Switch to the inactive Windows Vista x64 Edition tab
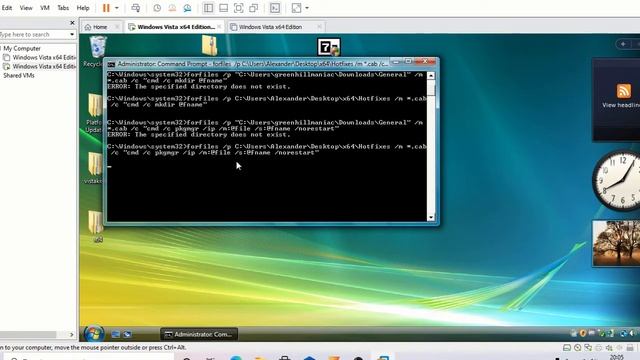The width and height of the screenshot is (640, 360). (x=271, y=27)
